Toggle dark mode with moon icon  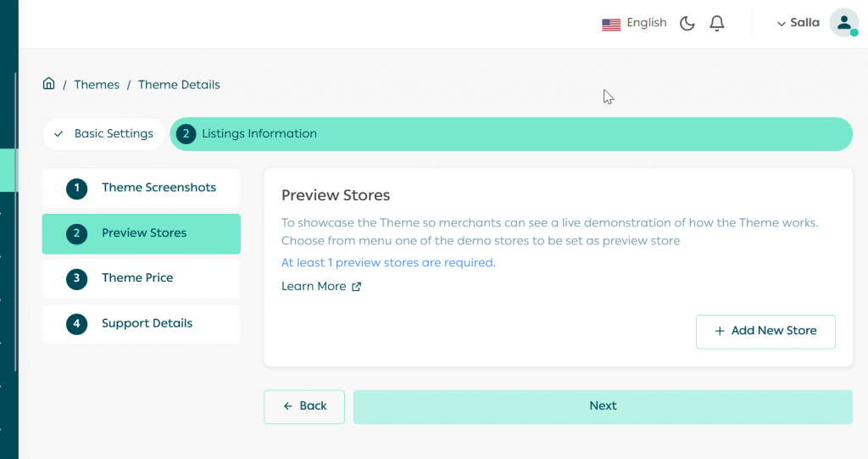pyautogui.click(x=687, y=24)
